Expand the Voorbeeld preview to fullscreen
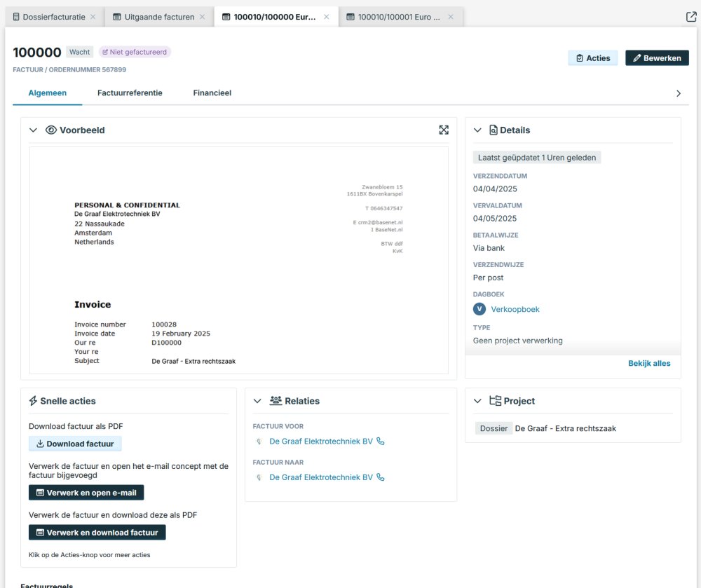Image resolution: width=701 pixels, height=588 pixels. (444, 130)
